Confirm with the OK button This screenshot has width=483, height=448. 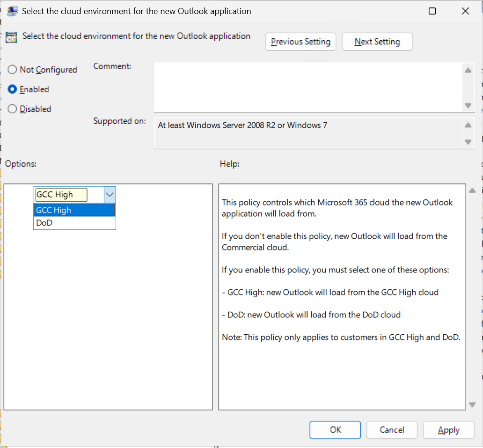pyautogui.click(x=335, y=430)
